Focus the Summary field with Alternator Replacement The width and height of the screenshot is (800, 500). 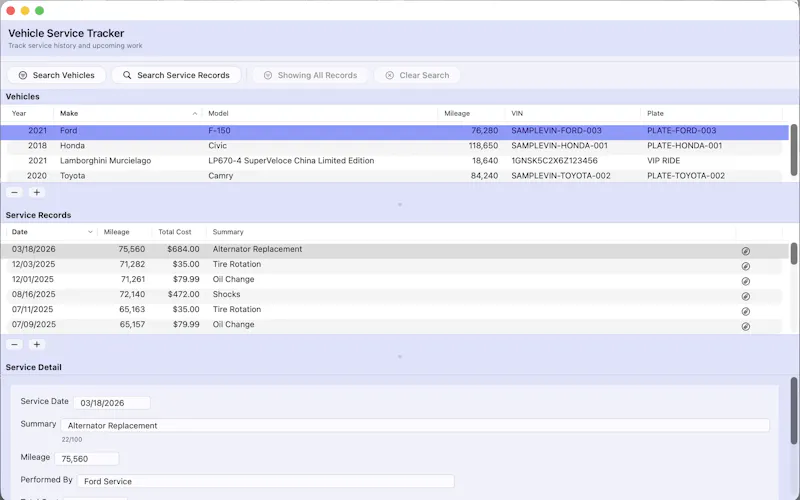415,426
